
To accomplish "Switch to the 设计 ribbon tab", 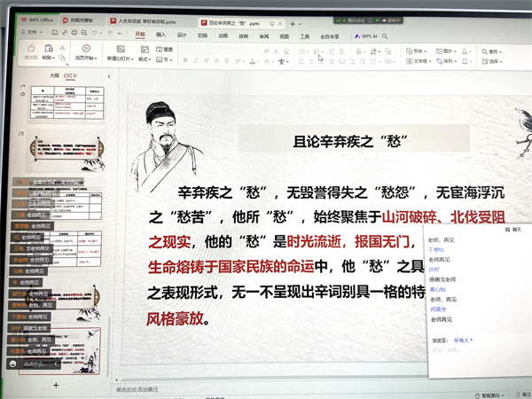I will click(x=182, y=35).
